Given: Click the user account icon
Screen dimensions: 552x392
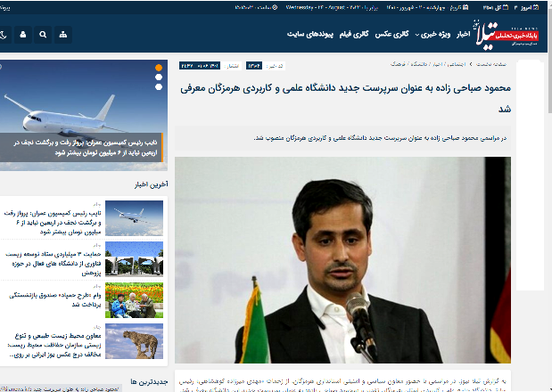Looking at the screenshot, I should pyautogui.click(x=21, y=35).
